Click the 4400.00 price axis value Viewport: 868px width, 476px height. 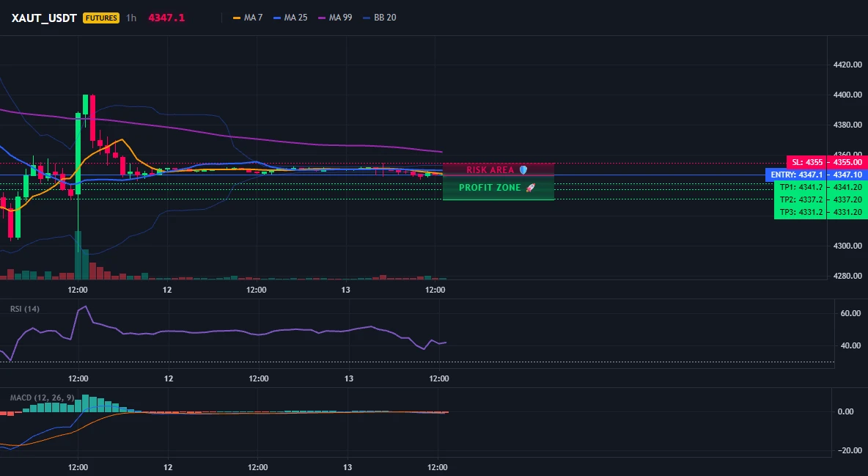847,95
